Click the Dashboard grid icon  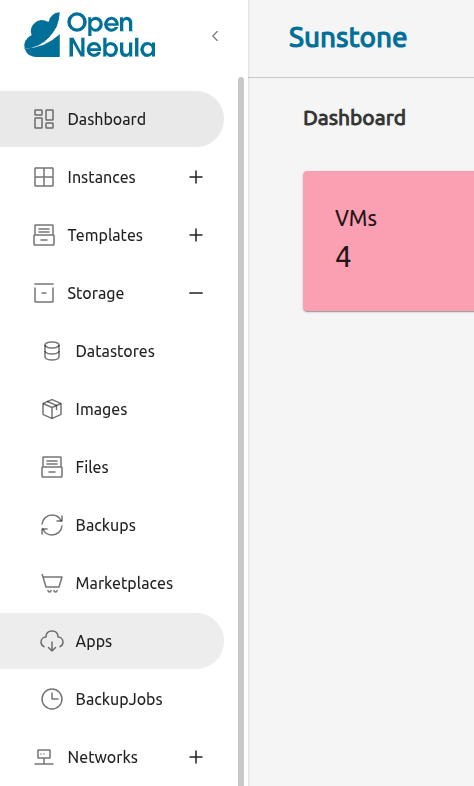click(x=44, y=119)
